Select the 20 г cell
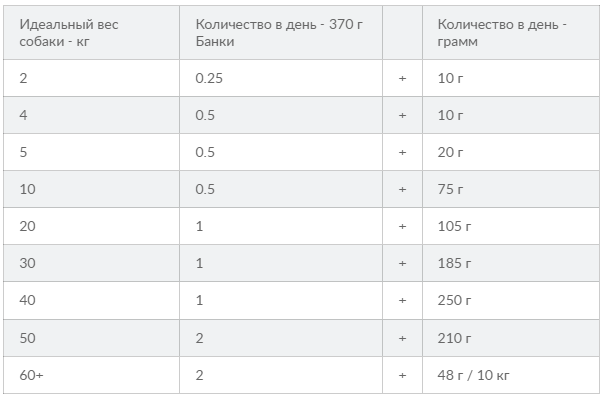Screen dimensions: 604x401 point(511,152)
